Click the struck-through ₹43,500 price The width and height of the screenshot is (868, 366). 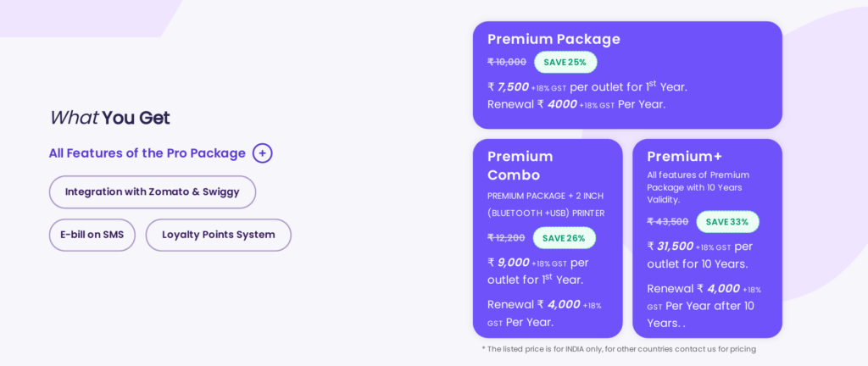click(x=668, y=222)
